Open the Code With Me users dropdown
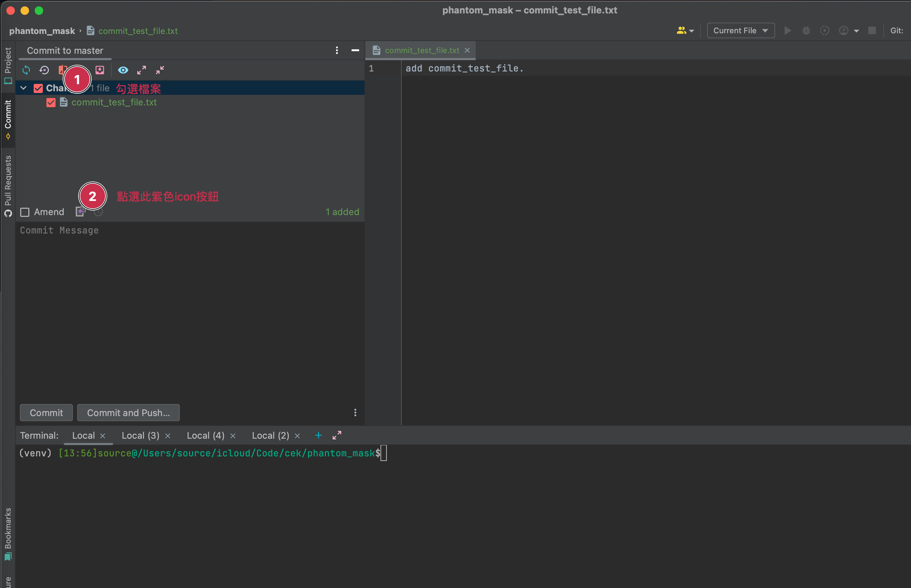The width and height of the screenshot is (911, 588). tap(685, 30)
